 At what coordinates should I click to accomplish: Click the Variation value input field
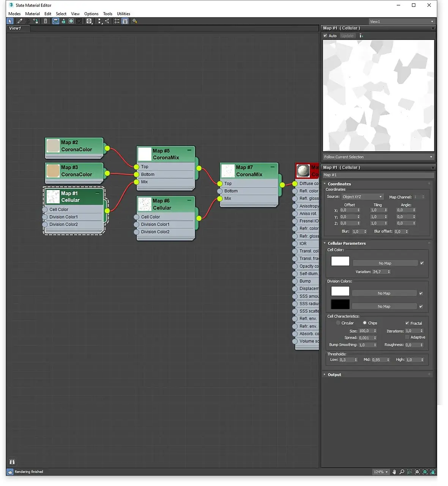coord(379,272)
